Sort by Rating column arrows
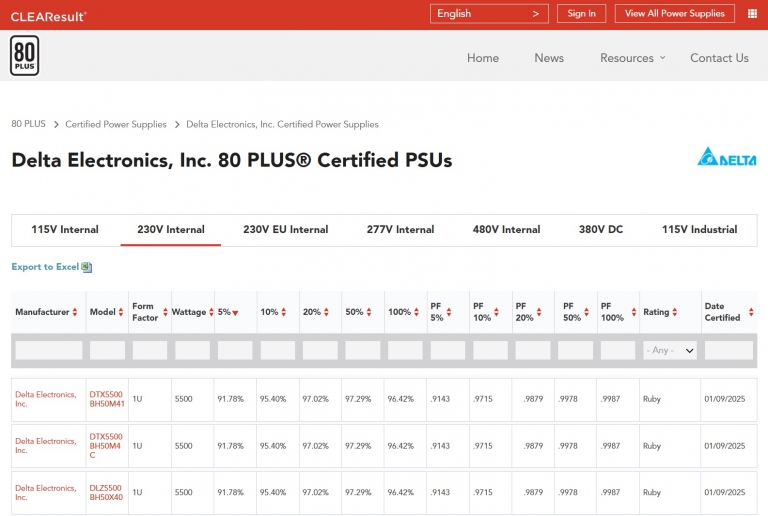This screenshot has width=768, height=516. tap(674, 312)
